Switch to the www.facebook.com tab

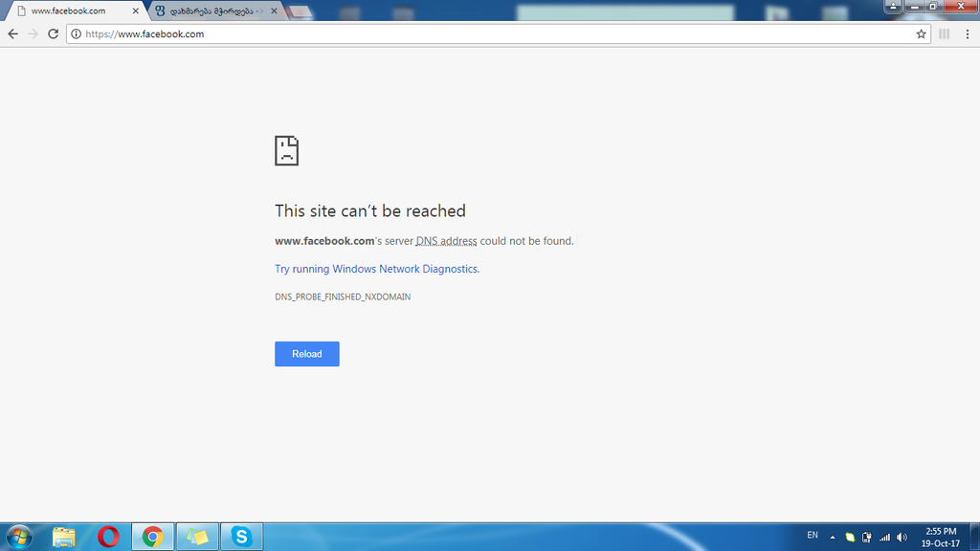tap(74, 11)
